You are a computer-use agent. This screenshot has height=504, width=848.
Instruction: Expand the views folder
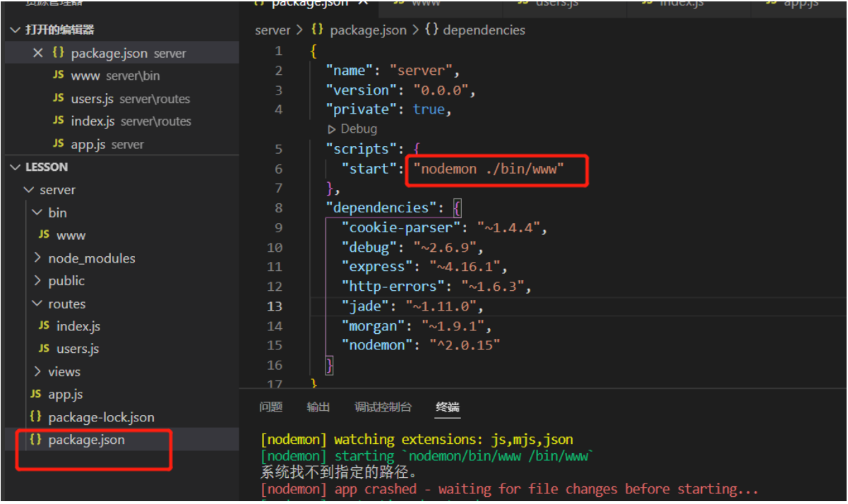[56, 371]
